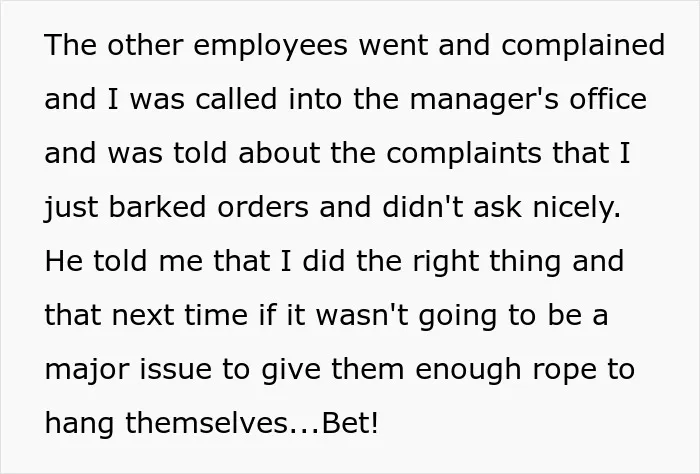Click the word "nicely"
The image size is (700, 474).
577,208
